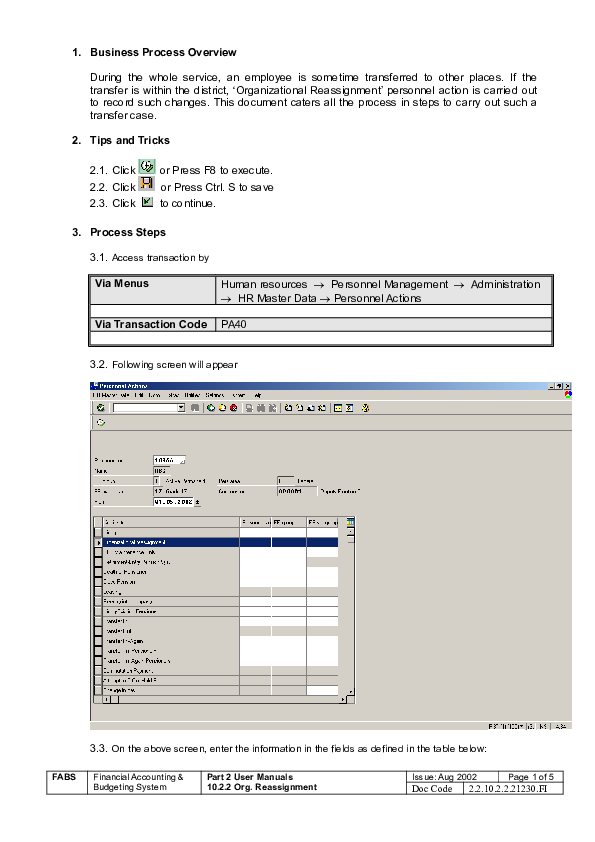Click the PA40 transaction code cell
The height and width of the screenshot is (842, 595).
384,324
